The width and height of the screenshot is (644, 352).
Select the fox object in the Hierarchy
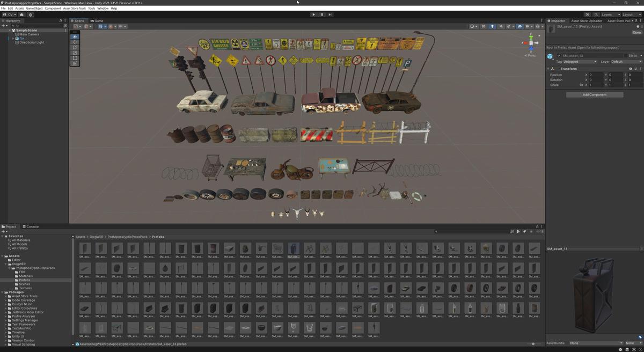click(21, 38)
